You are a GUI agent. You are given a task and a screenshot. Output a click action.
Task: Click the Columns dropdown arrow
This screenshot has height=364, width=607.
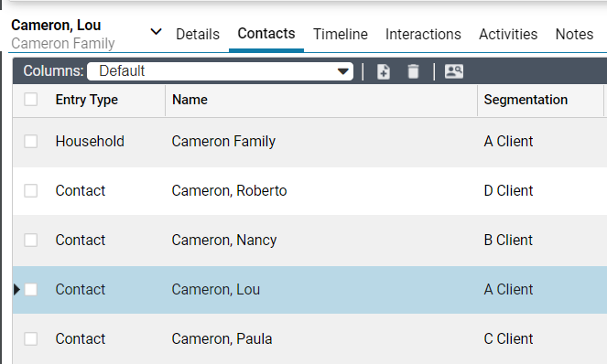tap(342, 71)
